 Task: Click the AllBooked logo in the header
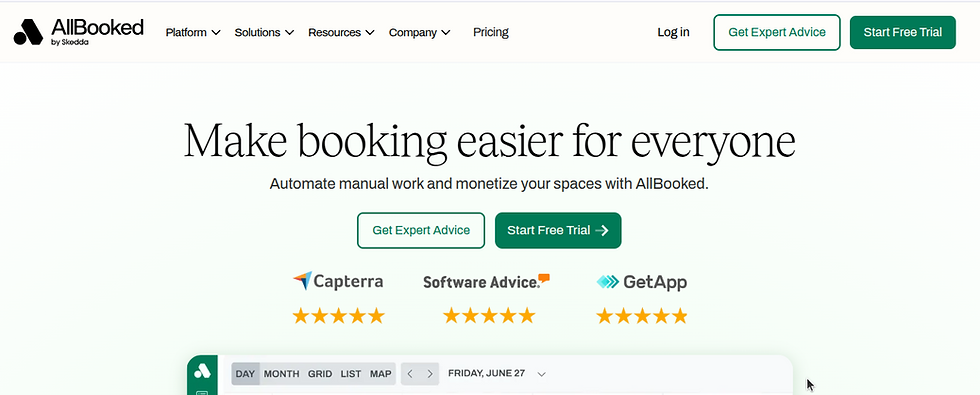coord(79,32)
